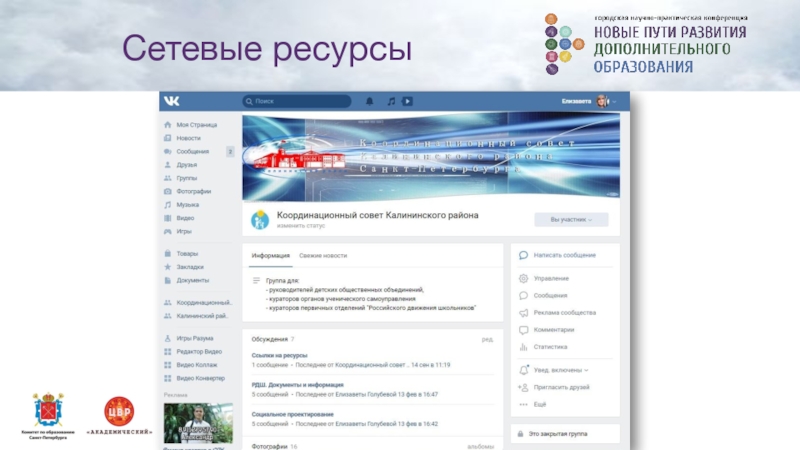
Task: Click the group avatar icon
Action: pyautogui.click(x=260, y=220)
